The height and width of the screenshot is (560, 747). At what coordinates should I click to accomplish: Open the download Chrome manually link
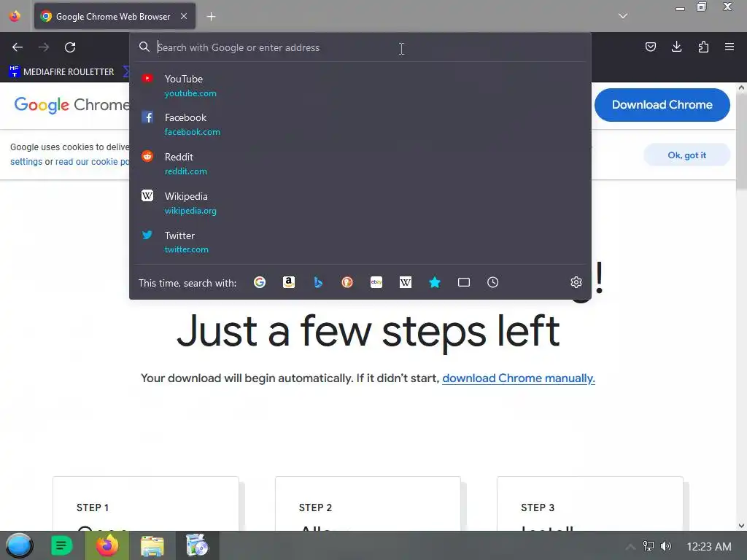click(519, 378)
